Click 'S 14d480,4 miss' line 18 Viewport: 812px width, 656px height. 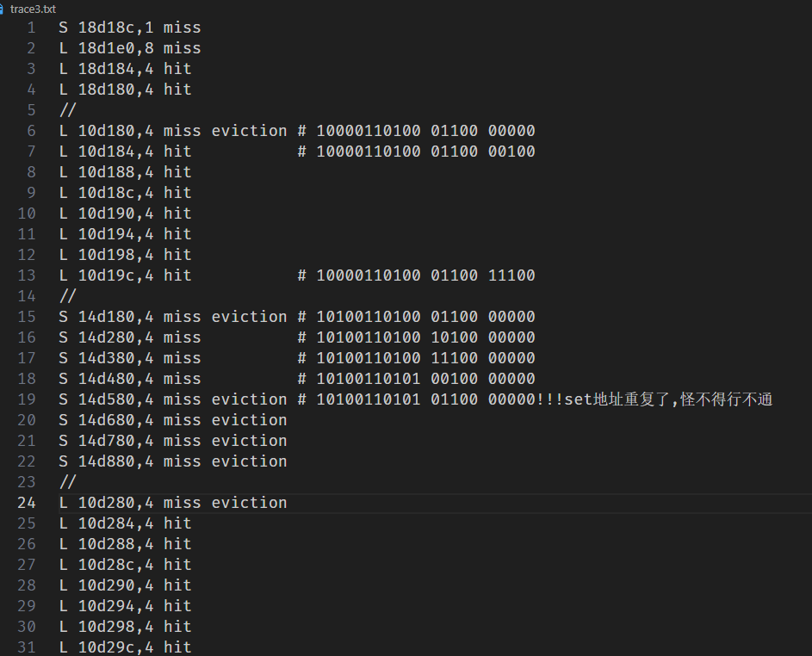pos(129,379)
